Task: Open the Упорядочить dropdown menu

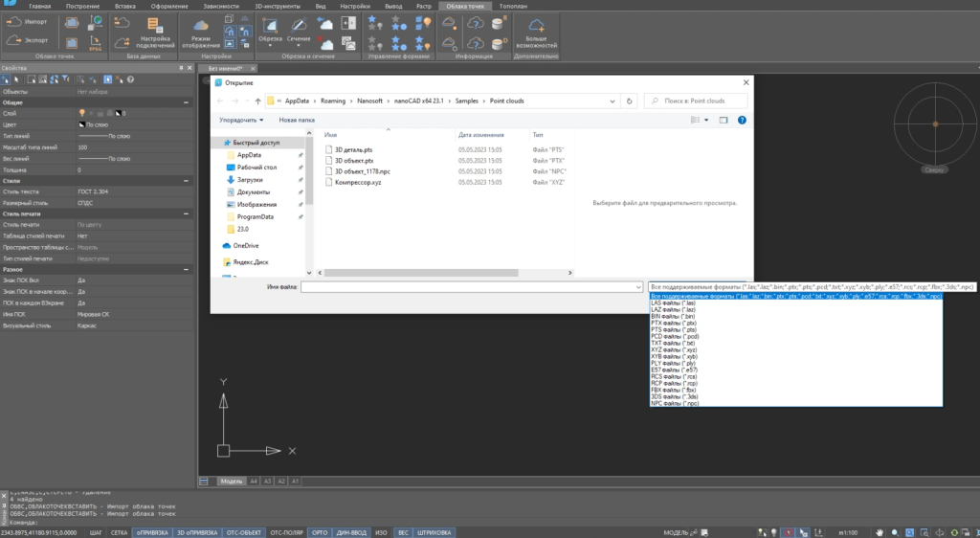Action: pyautogui.click(x=241, y=121)
